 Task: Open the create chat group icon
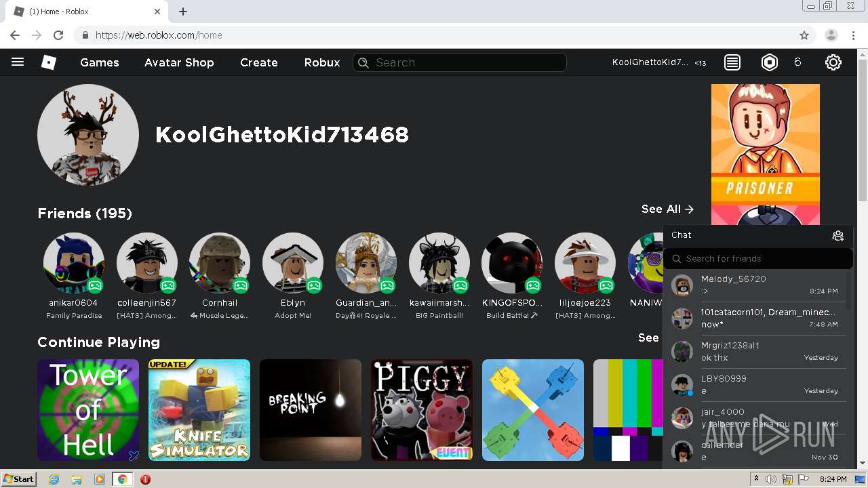click(838, 235)
